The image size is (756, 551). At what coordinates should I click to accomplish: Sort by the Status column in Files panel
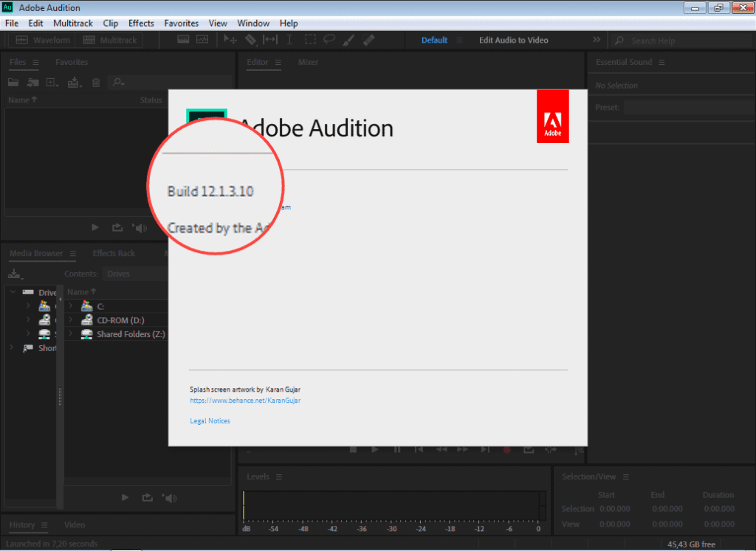pyautogui.click(x=151, y=100)
